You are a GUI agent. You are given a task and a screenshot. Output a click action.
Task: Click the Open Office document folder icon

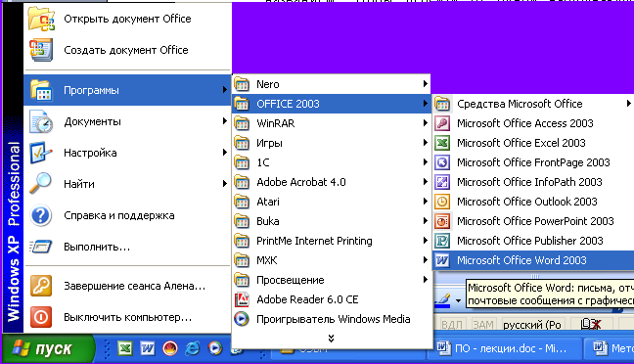[x=41, y=19]
